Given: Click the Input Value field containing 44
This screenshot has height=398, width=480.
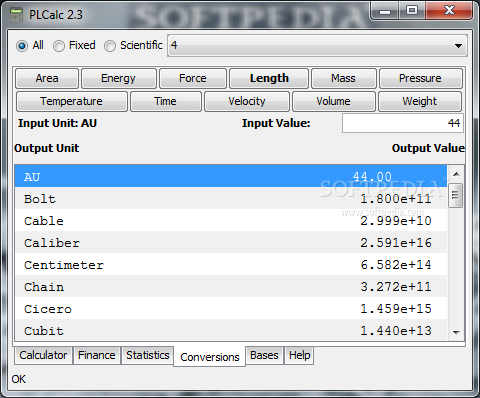Looking at the screenshot, I should [403, 123].
